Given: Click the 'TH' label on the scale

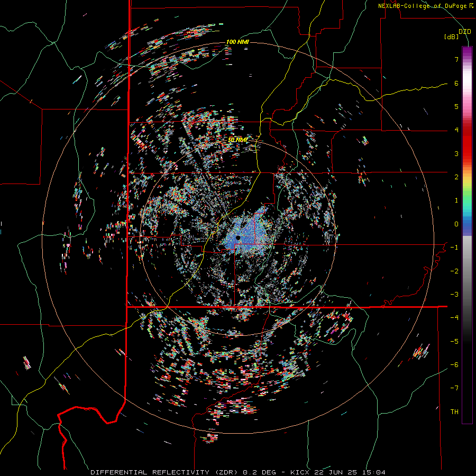Looking at the screenshot, I should 454,412.
